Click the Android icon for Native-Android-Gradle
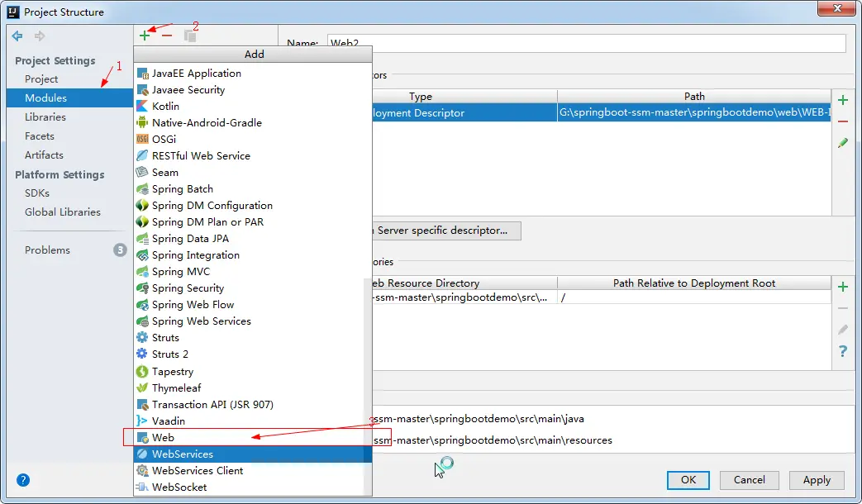This screenshot has height=504, width=862. click(x=142, y=122)
